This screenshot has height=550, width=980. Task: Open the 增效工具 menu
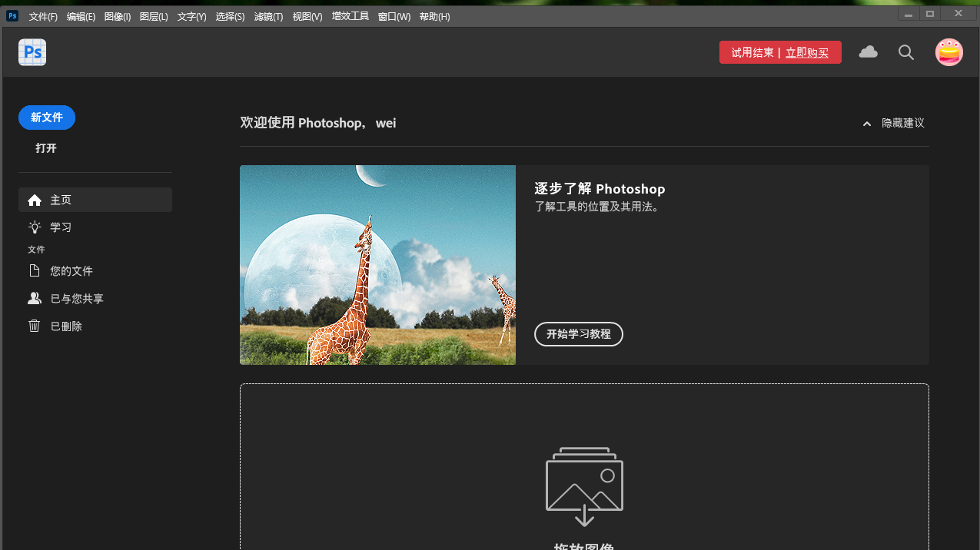(350, 16)
